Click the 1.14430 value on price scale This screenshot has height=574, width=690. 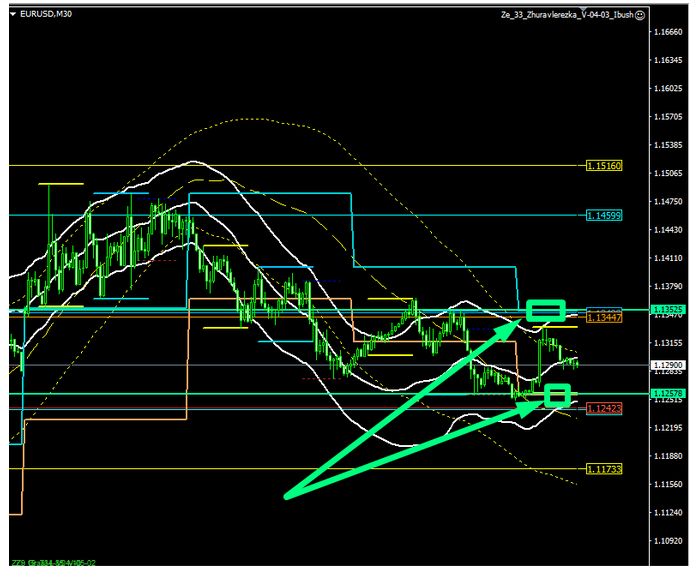tap(668, 230)
